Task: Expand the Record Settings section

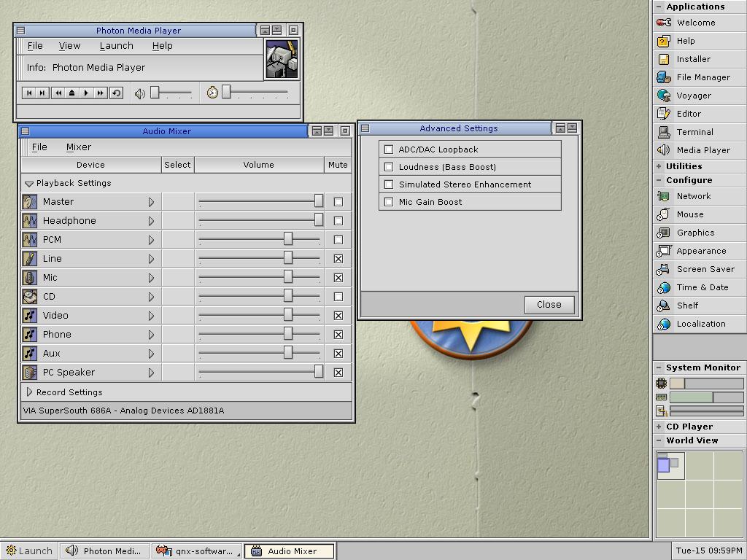Action: pos(30,392)
